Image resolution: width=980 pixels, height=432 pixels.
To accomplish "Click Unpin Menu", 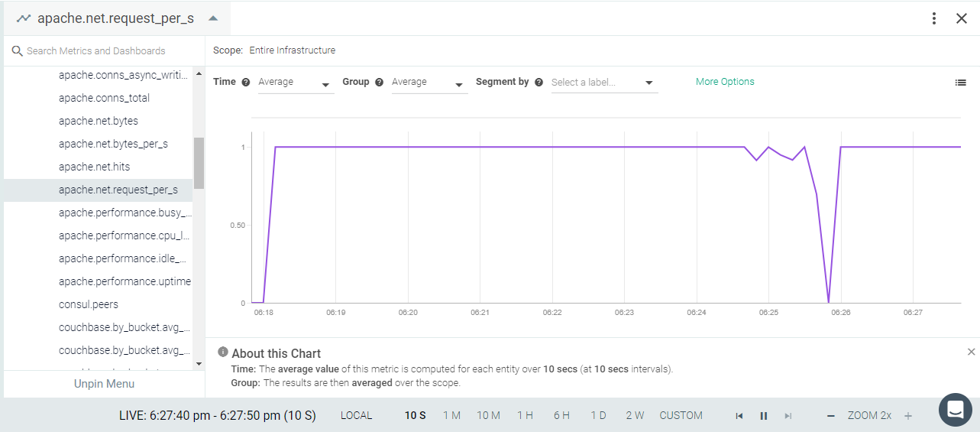I will pyautogui.click(x=104, y=384).
